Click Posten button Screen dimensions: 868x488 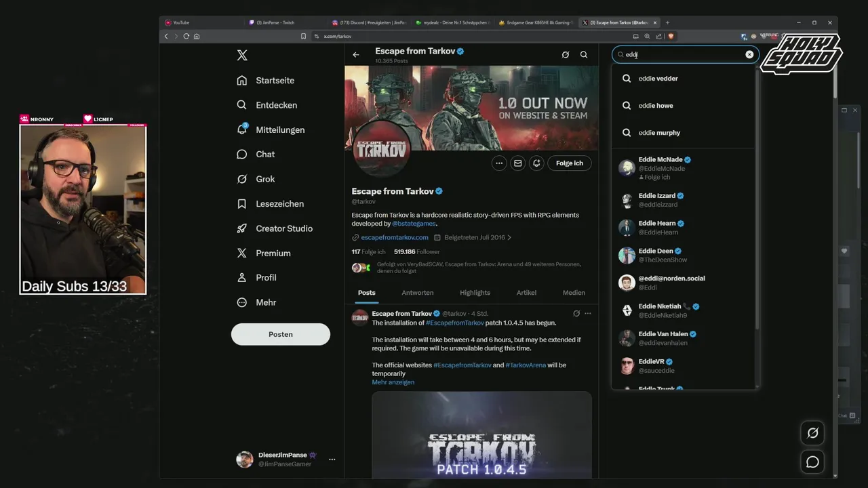coord(281,334)
